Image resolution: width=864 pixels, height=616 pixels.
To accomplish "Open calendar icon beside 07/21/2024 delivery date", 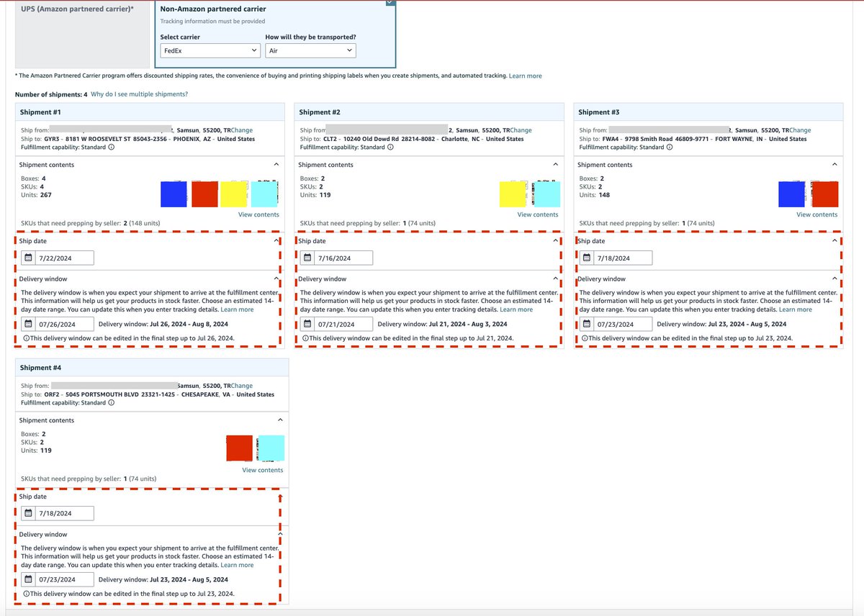I will click(307, 324).
